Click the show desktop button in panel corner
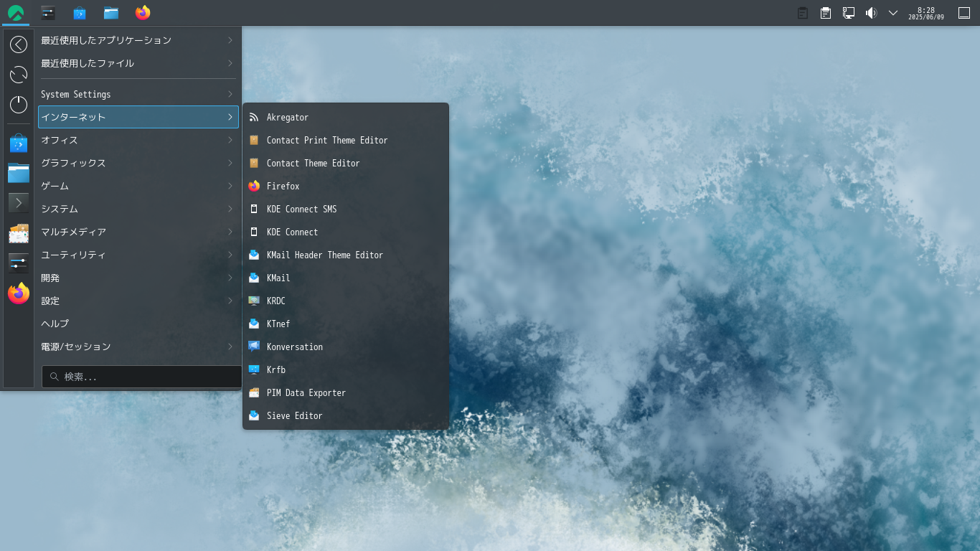 point(964,13)
